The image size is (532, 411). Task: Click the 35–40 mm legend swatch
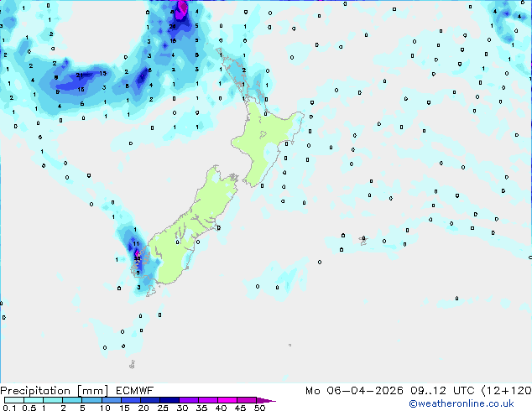click(207, 400)
